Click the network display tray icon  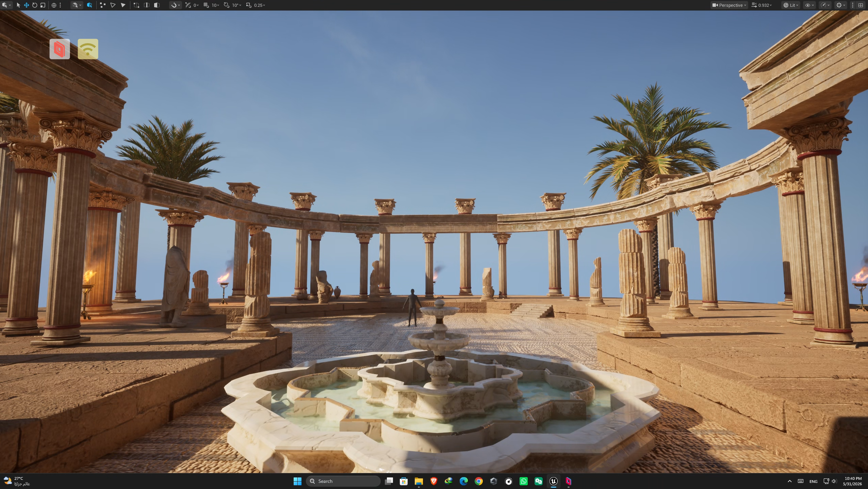tap(826, 481)
